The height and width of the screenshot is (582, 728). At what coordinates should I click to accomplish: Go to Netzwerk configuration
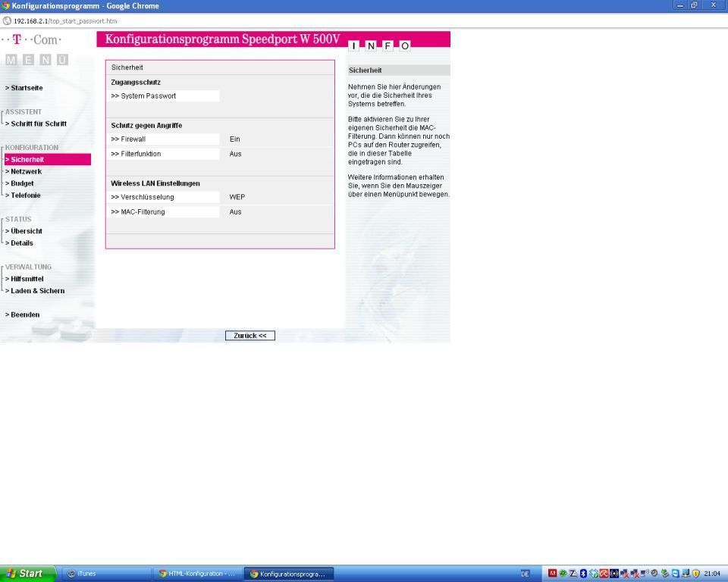(24, 172)
